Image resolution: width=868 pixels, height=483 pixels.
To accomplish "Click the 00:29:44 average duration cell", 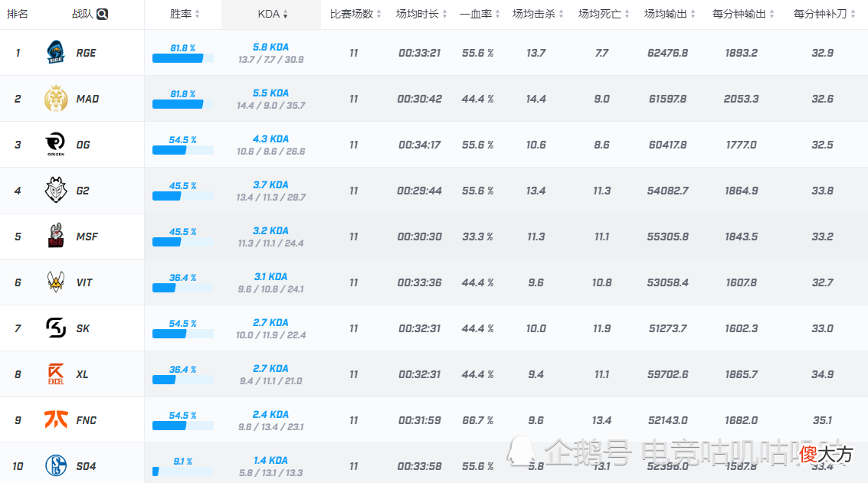I will (420, 191).
